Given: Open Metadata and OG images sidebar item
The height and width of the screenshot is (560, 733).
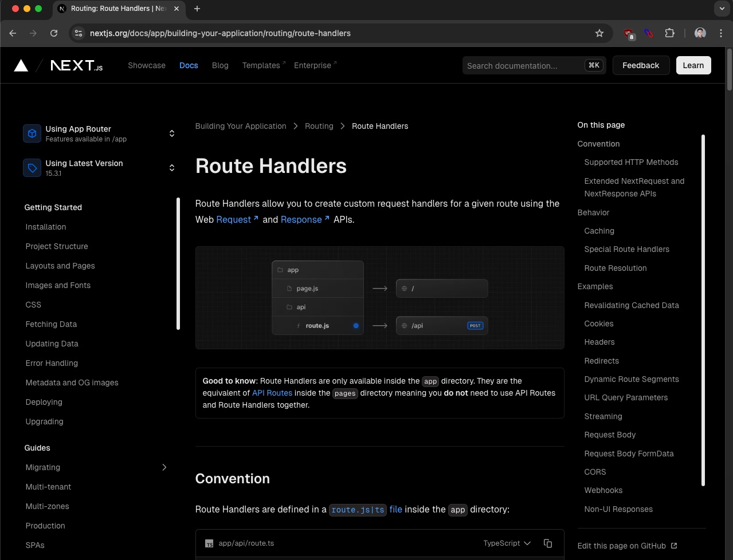Looking at the screenshot, I should [72, 382].
